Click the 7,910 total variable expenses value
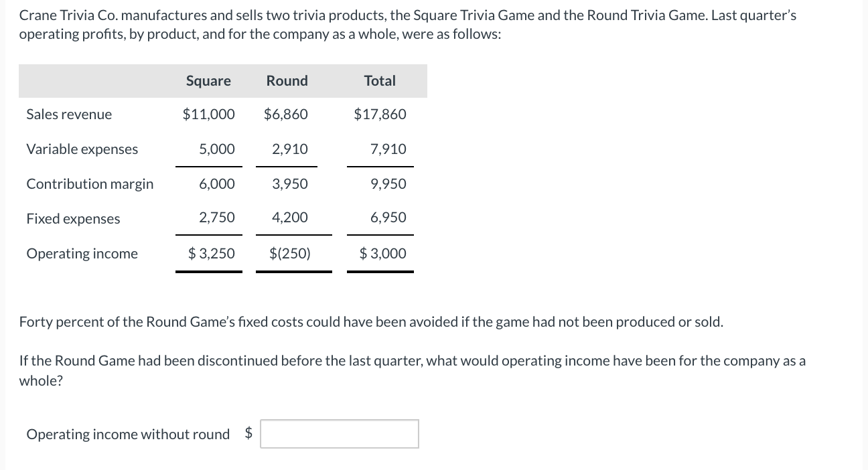This screenshot has height=470, width=868. coord(388,149)
